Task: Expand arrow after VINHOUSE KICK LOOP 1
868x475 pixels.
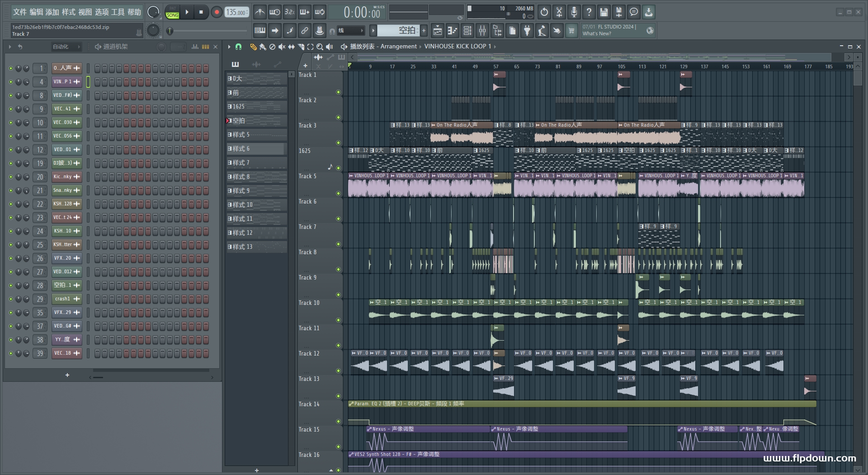Action: [495, 47]
